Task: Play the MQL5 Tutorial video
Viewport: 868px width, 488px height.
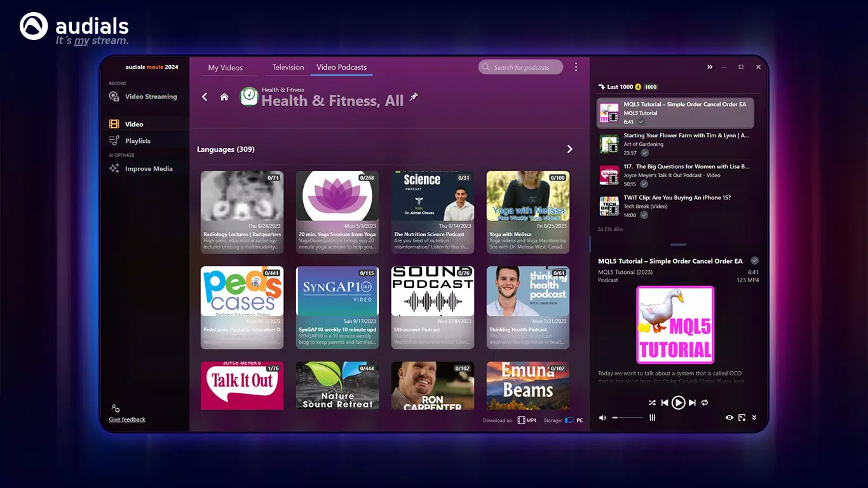Action: [679, 403]
